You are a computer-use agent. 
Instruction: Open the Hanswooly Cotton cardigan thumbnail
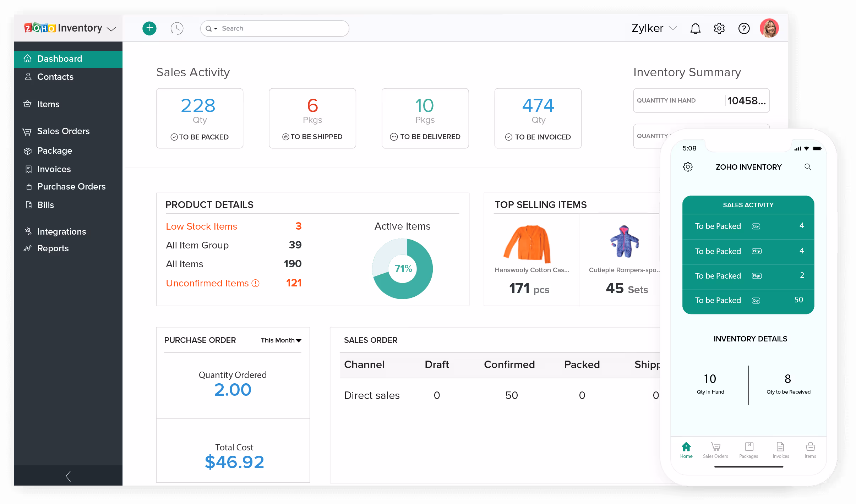(528, 243)
